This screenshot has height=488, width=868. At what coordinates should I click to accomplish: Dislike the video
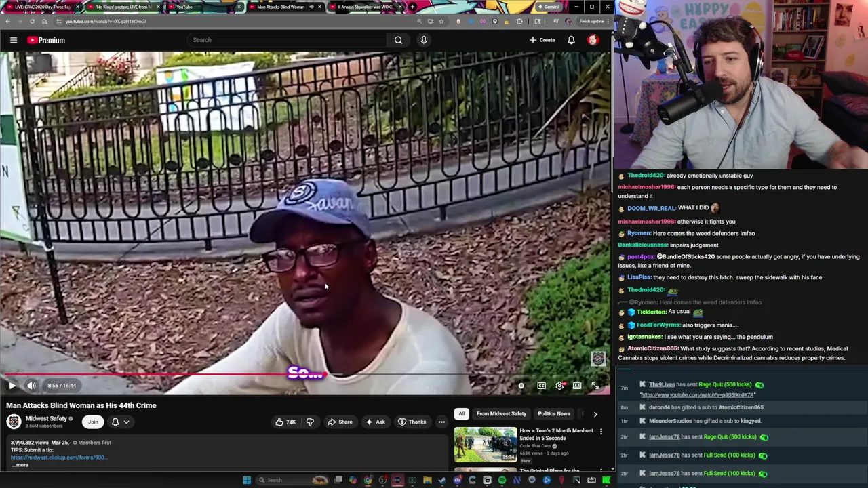pos(310,422)
